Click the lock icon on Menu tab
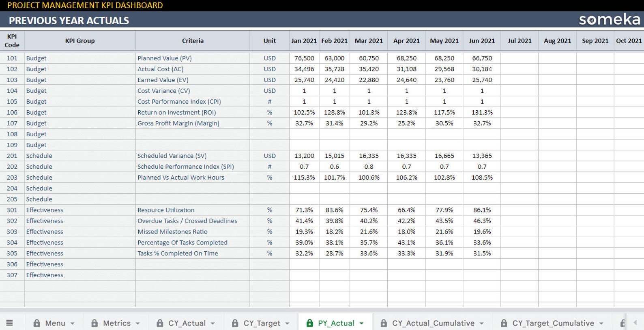The height and width of the screenshot is (330, 644). click(37, 323)
